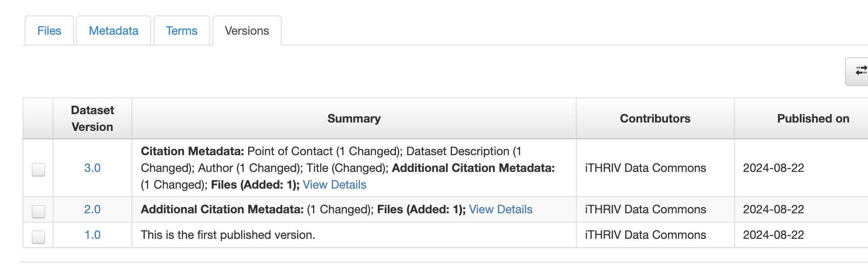Click the first published version summary text
Image resolution: width=868 pixels, height=266 pixels.
tap(228, 235)
